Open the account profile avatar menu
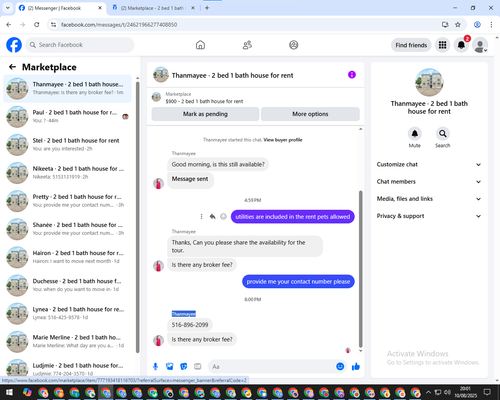 click(480, 45)
